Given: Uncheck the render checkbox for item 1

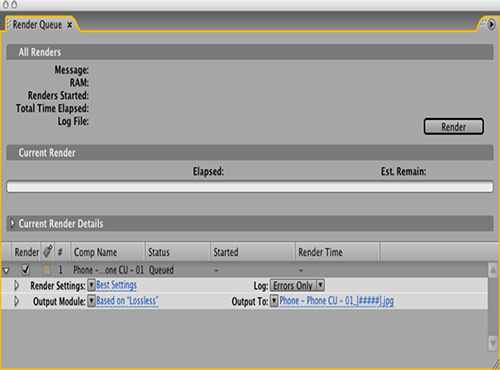Looking at the screenshot, I should tap(26, 269).
